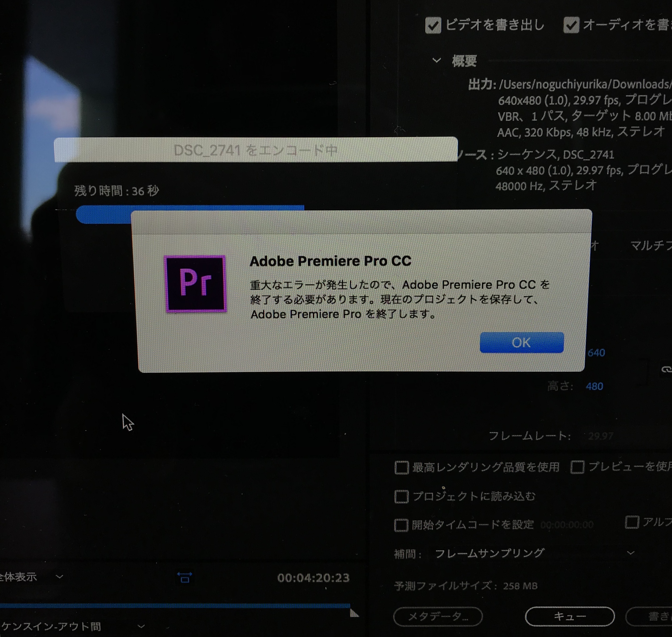Screen dimensions: 672x637
Task: Click the フレームレート value 29.97
Action: pyautogui.click(x=601, y=436)
